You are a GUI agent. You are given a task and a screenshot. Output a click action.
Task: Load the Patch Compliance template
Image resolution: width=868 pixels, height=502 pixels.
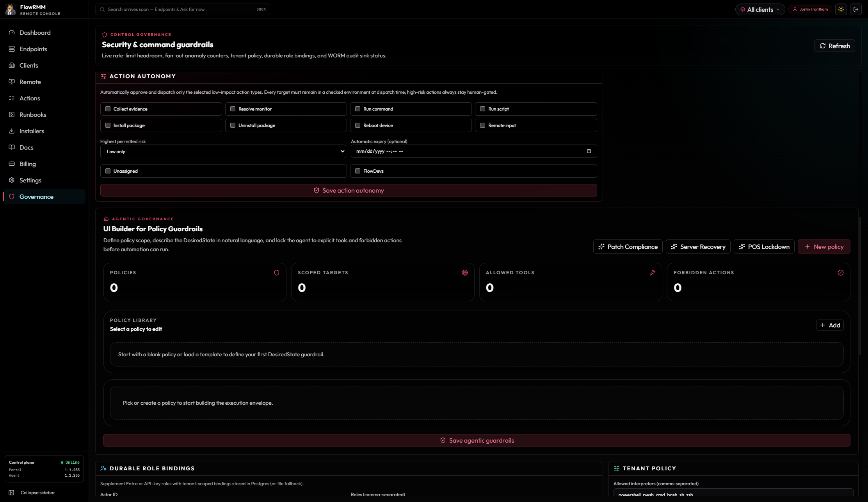[x=628, y=247]
